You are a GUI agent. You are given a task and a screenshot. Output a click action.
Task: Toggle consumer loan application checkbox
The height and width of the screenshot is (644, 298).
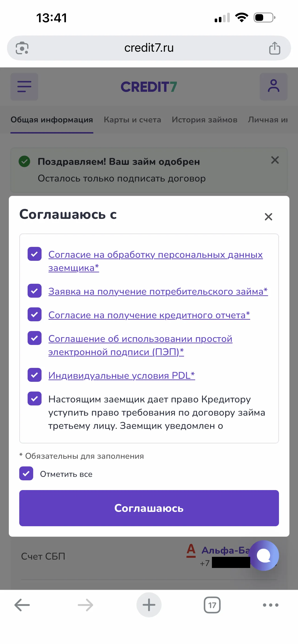35,291
